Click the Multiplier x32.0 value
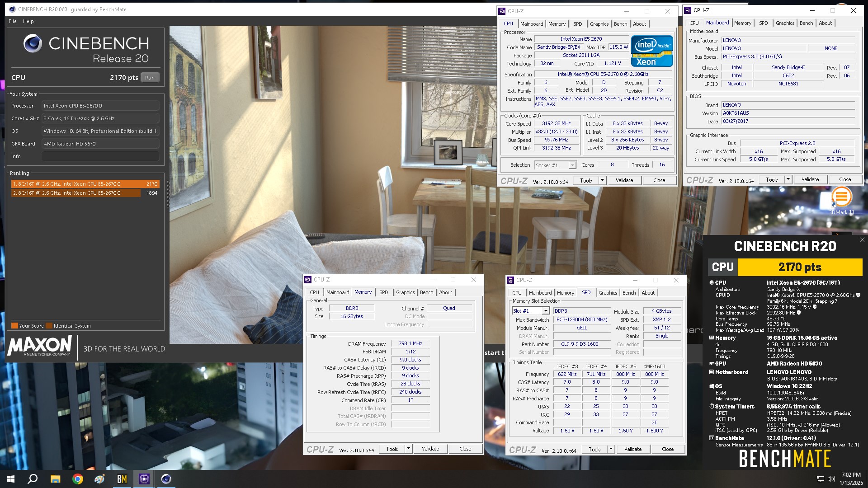Screen dimensions: 868x488 556,131
